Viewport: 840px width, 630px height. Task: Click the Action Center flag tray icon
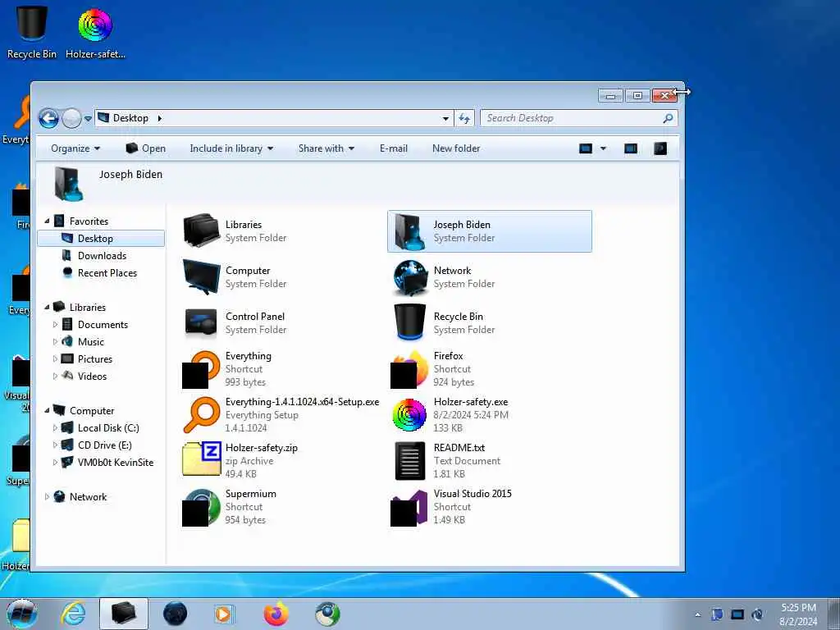click(x=717, y=615)
